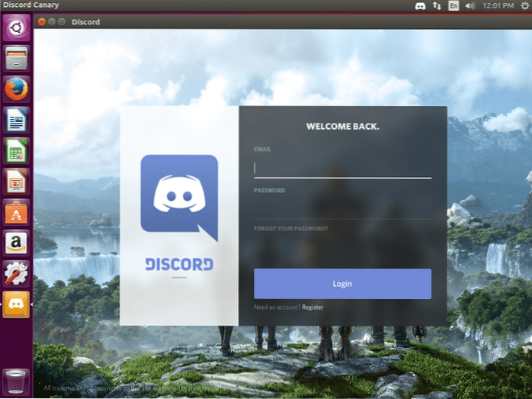This screenshot has height=399, width=532.
Task: Open Ubuntu Software Center from the dock
Action: pyautogui.click(x=16, y=212)
